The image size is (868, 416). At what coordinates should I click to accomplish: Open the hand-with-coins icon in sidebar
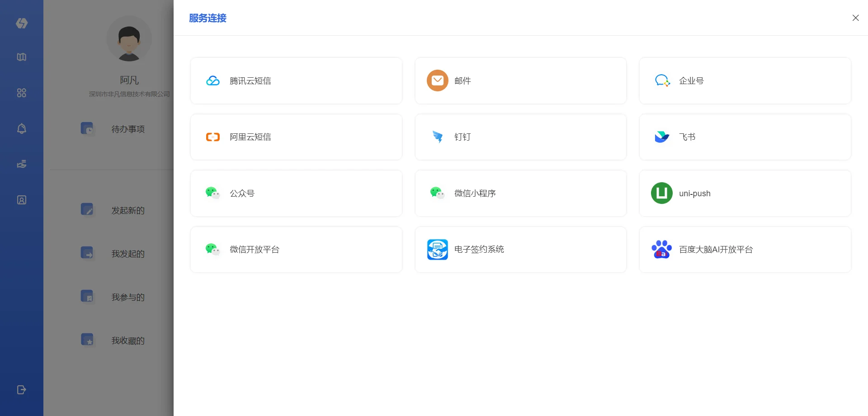[22, 164]
